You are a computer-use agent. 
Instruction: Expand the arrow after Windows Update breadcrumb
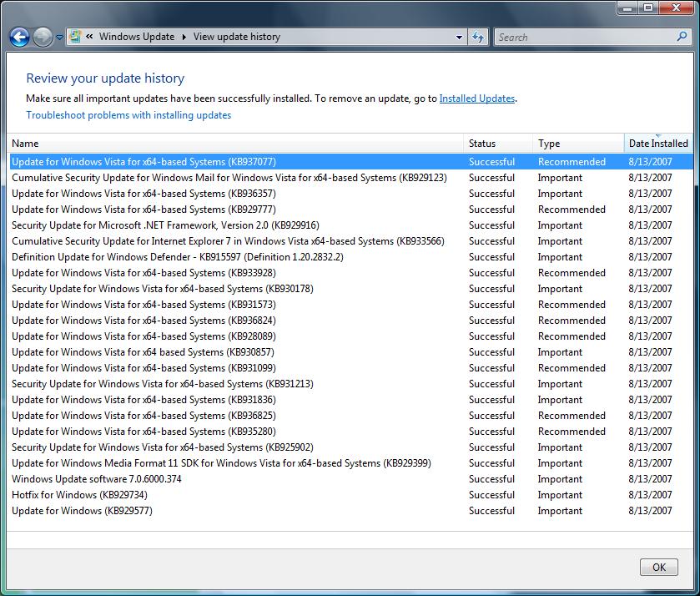pos(184,37)
